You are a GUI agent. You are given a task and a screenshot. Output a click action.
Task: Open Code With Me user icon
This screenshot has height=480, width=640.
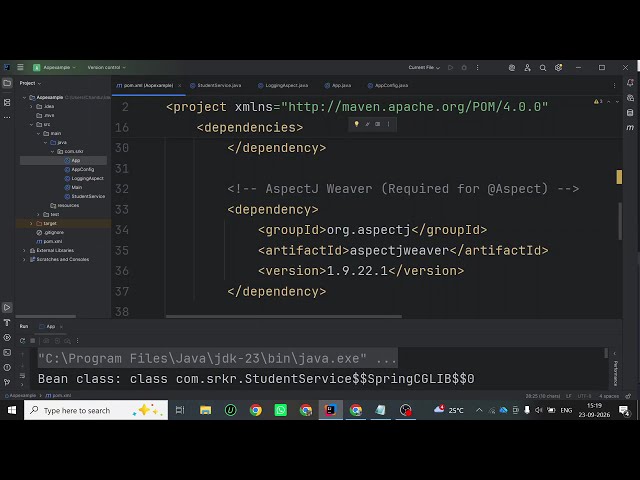[527, 68]
